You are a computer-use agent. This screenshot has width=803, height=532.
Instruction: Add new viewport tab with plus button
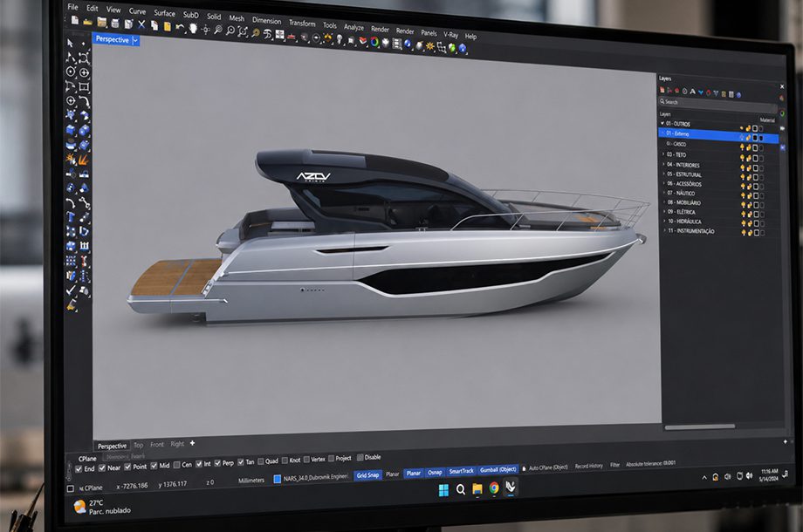click(x=193, y=443)
